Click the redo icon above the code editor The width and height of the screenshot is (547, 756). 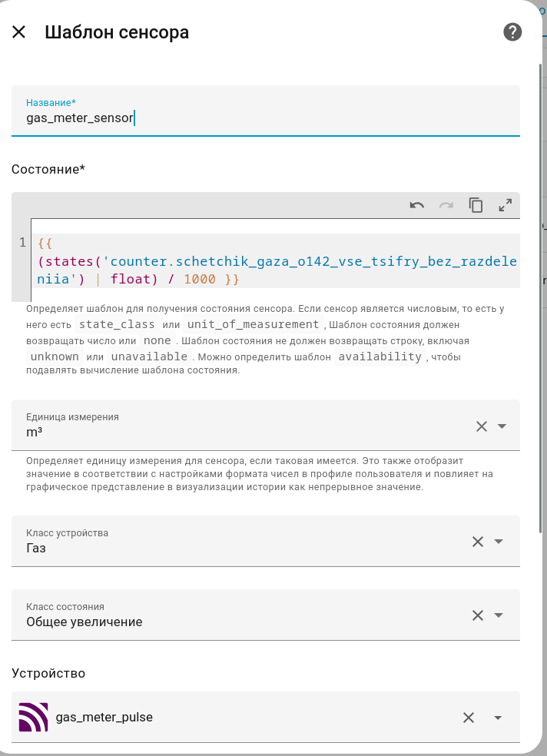[446, 205]
